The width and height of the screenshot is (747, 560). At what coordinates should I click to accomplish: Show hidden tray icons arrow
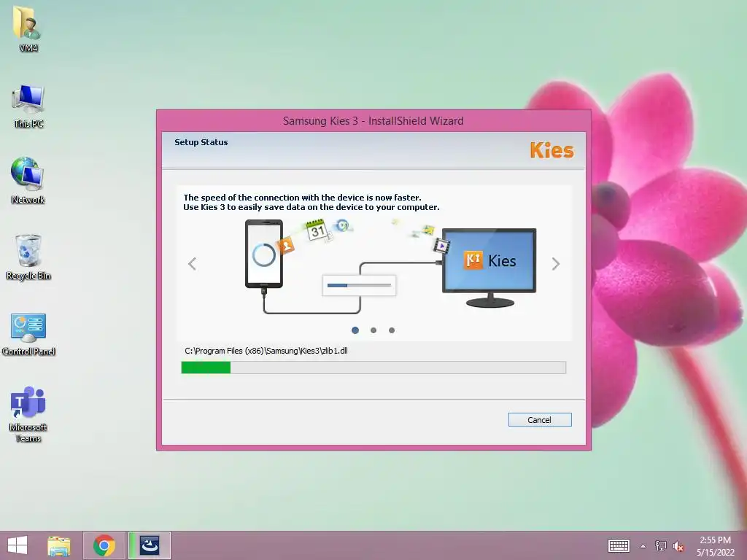(643, 546)
